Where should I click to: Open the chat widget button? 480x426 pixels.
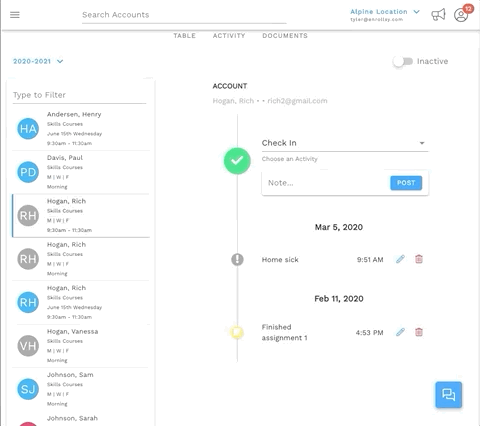click(x=448, y=395)
